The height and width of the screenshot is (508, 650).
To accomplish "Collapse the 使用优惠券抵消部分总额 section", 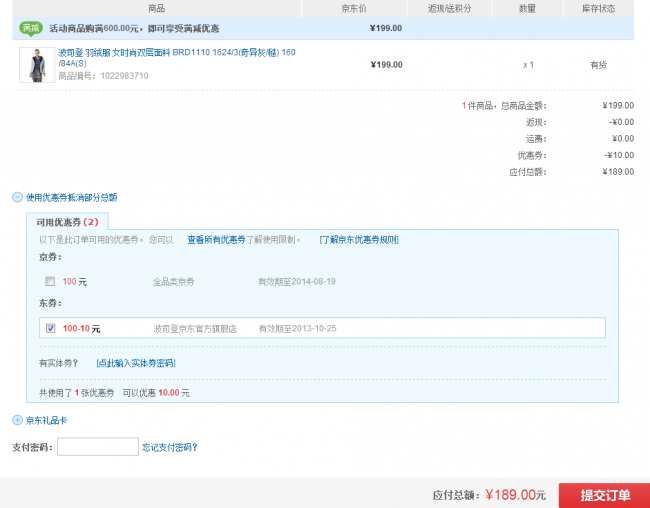I will point(17,197).
